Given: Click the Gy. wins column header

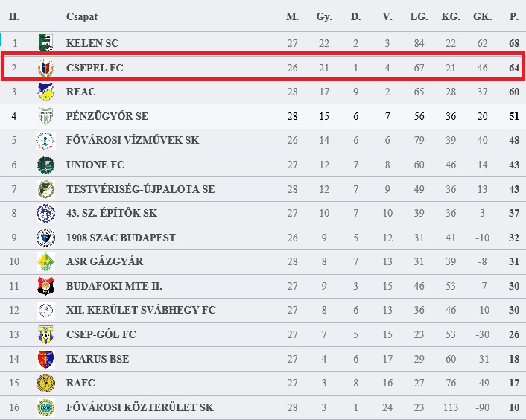Looking at the screenshot, I should click(324, 17).
